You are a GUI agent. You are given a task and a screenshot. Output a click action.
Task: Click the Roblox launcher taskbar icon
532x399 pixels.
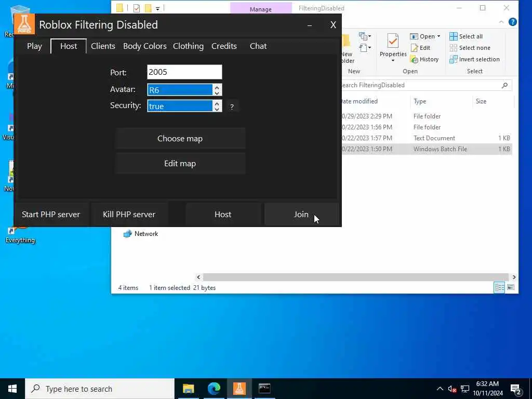point(239,389)
